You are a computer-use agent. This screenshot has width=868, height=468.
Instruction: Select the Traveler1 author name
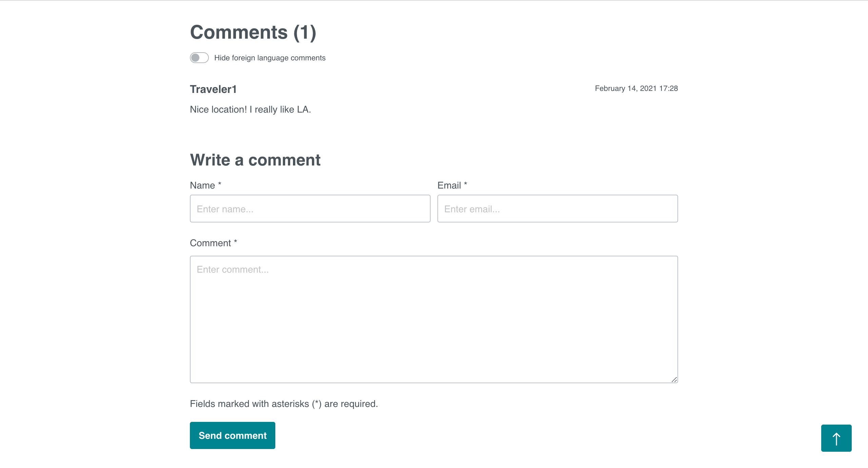[213, 89]
